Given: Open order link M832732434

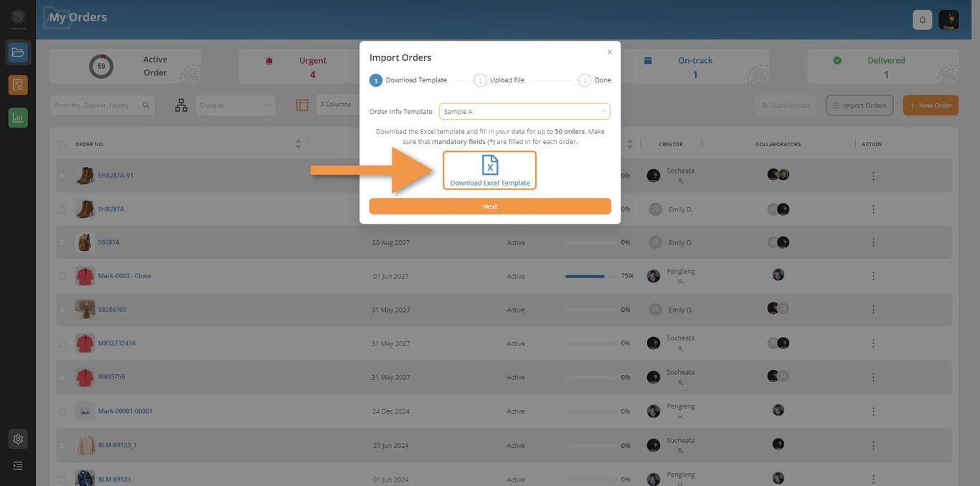Looking at the screenshot, I should [116, 343].
